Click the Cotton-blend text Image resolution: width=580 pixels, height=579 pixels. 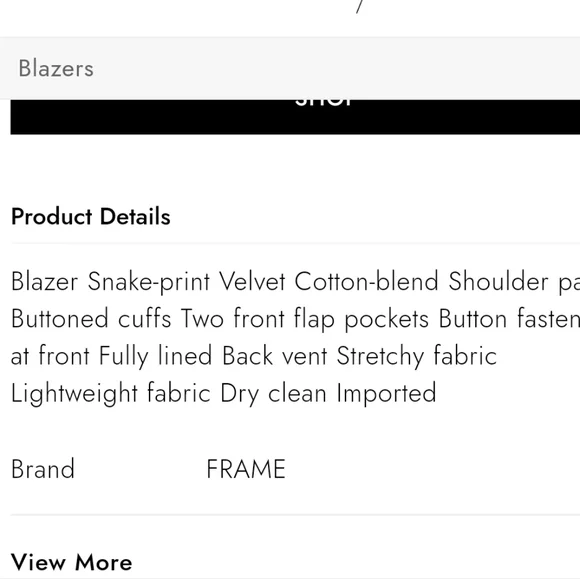coord(367,282)
